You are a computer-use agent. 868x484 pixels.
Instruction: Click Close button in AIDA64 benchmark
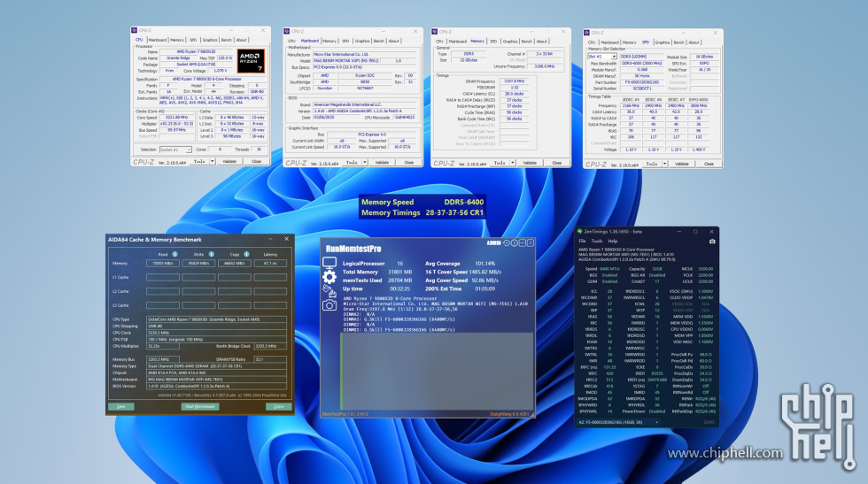[278, 406]
